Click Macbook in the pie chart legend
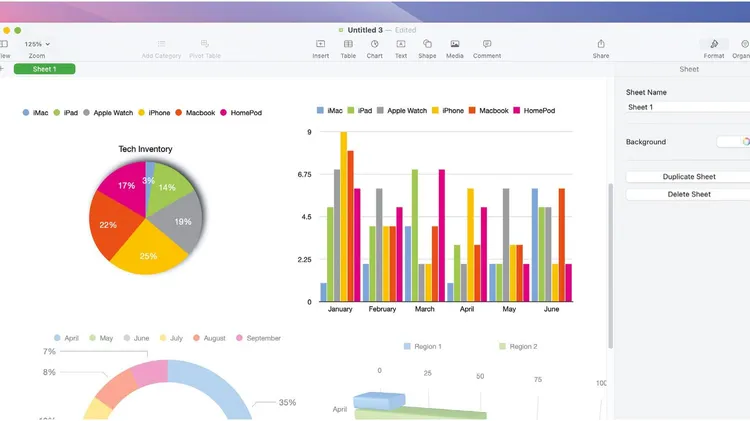This screenshot has height=421, width=750. 195,113
